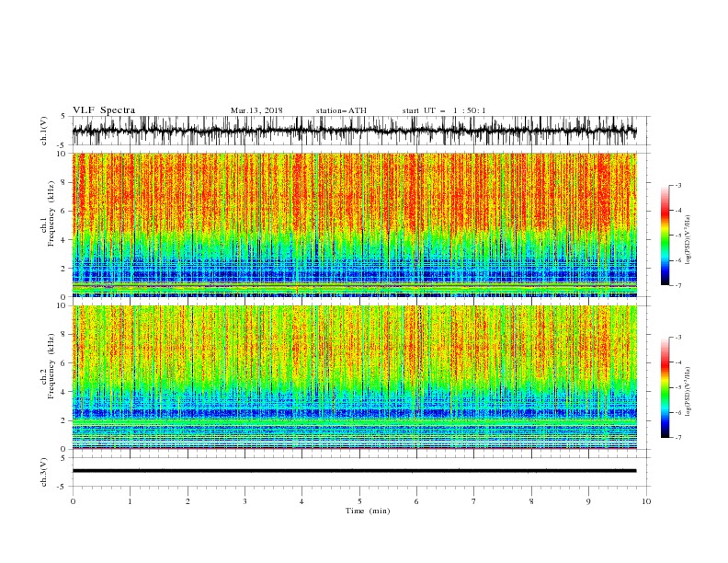Click the ch.2 spectrogram panel

click(355, 377)
